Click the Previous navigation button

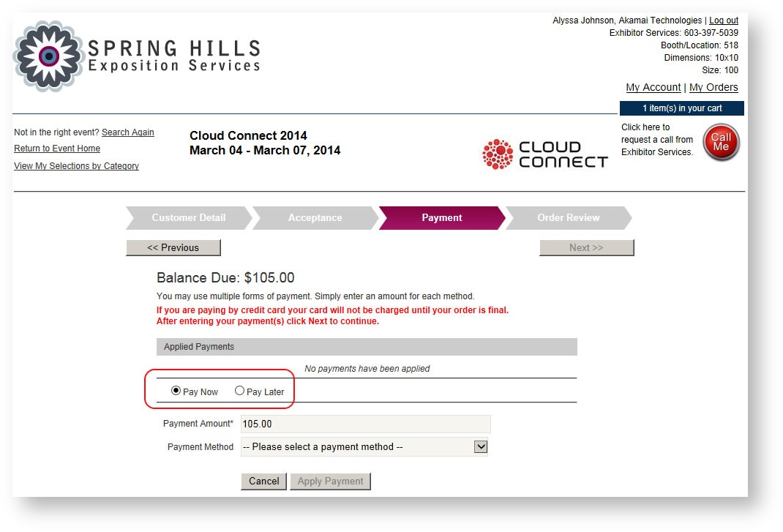(173, 247)
